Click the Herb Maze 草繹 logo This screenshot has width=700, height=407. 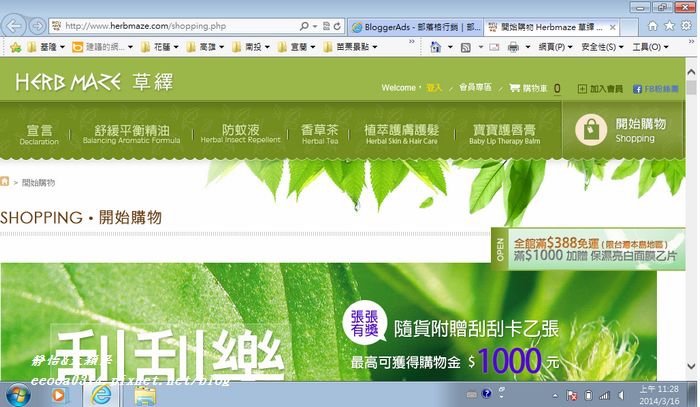(x=94, y=82)
